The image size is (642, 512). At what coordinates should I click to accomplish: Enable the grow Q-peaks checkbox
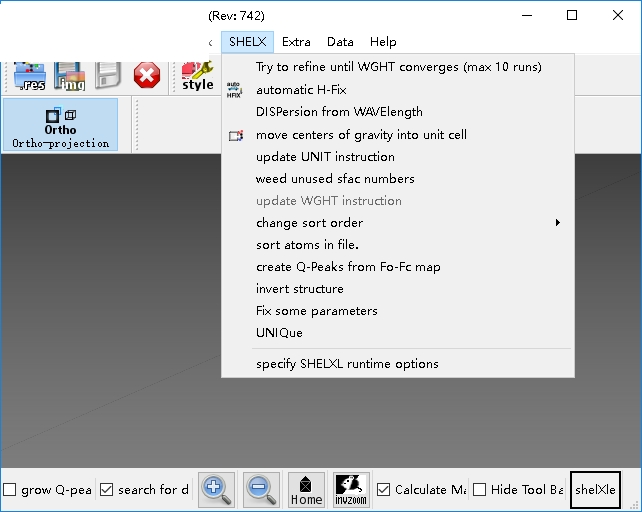pyautogui.click(x=9, y=489)
